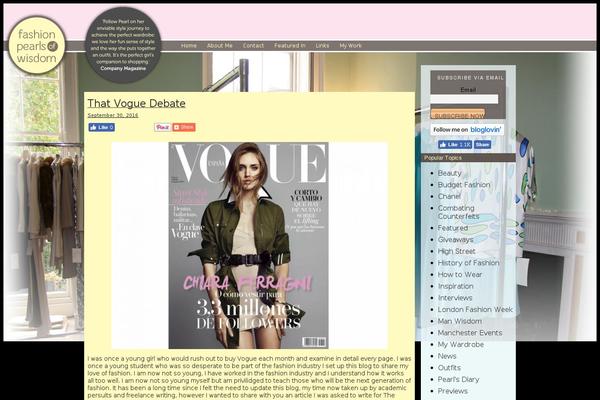Click the Subscribe Via Email heading
Screen dimensions: 600x400
tap(470, 78)
